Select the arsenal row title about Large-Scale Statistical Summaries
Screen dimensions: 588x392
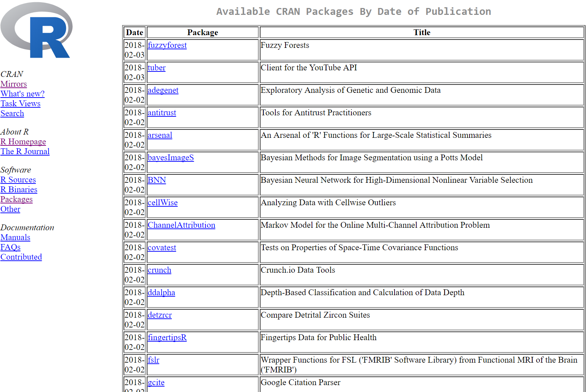376,135
